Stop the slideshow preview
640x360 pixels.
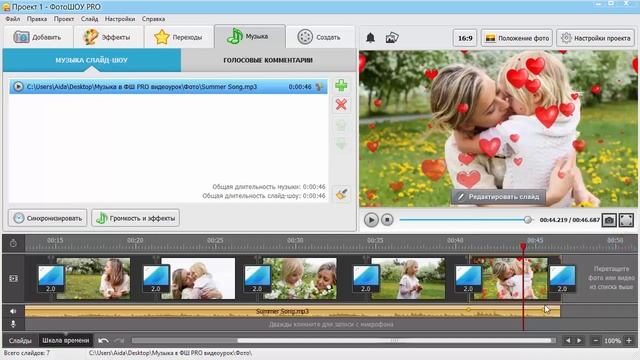point(387,220)
